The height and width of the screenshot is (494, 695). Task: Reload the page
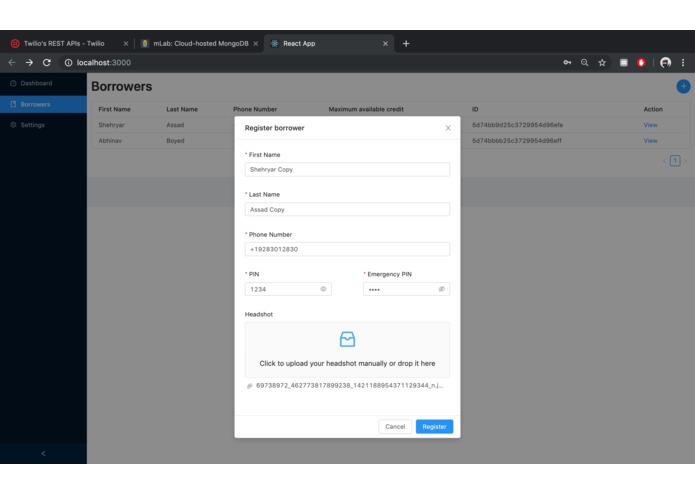tap(47, 63)
